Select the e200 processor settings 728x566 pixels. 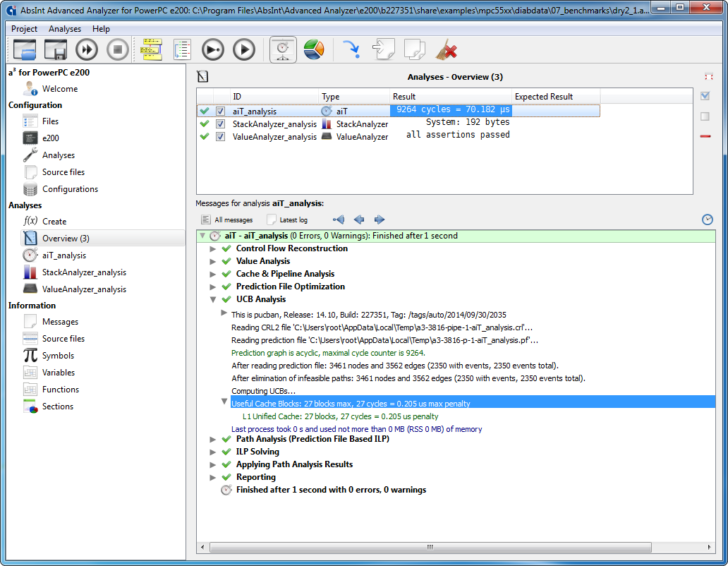tap(51, 138)
